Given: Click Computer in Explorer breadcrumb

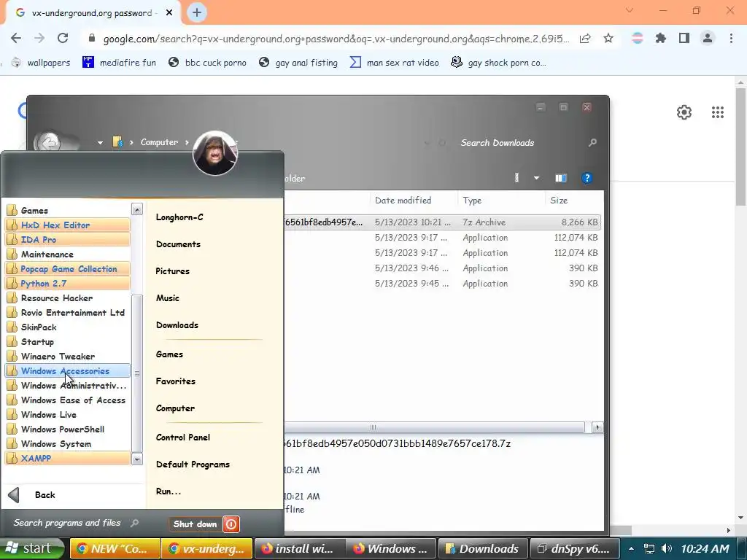Looking at the screenshot, I should coord(159,142).
